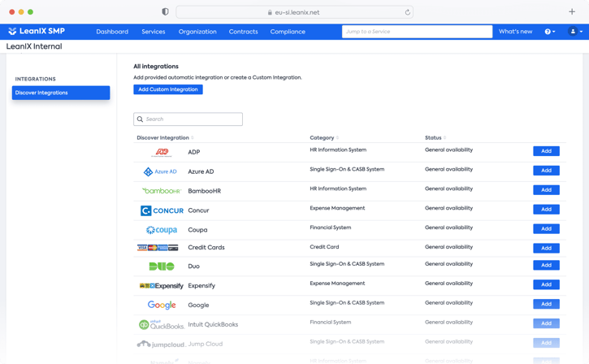Click the JumpCloud logo
589x364 pixels.
[x=161, y=344]
